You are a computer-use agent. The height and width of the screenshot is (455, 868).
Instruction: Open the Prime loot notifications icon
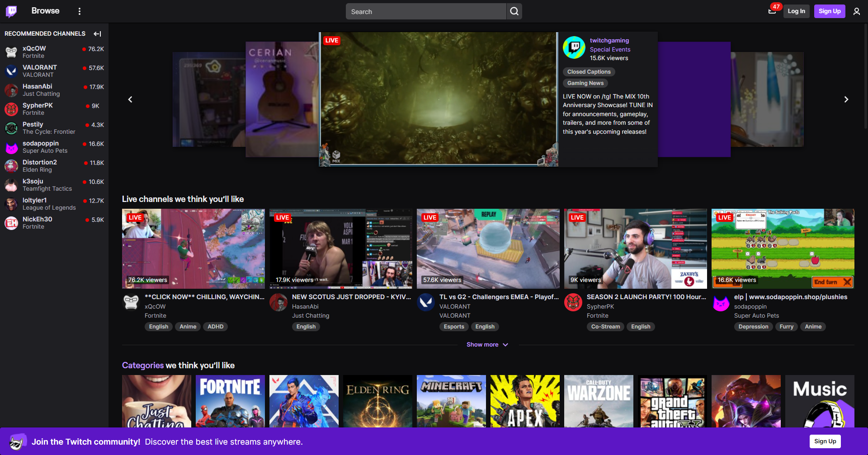[772, 11]
